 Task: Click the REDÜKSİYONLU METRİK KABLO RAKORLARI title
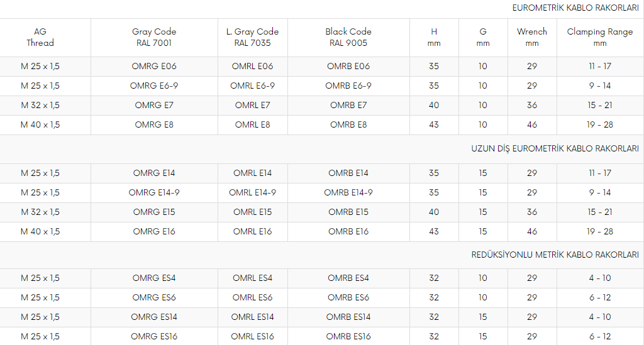(555, 255)
